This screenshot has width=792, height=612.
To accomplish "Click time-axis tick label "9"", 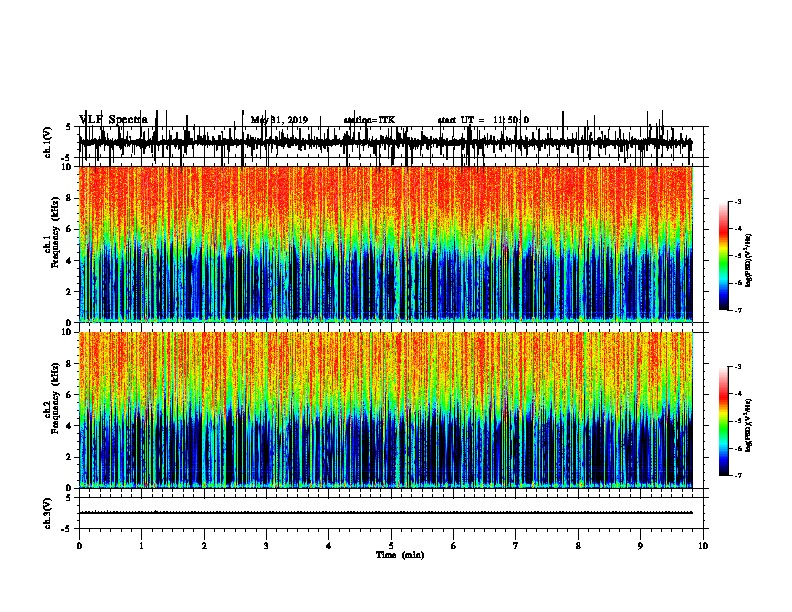I will [x=640, y=546].
